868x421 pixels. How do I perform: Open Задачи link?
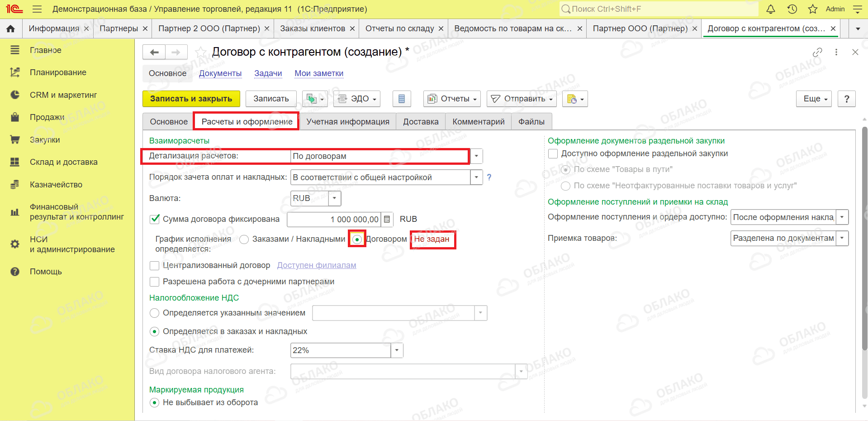point(268,73)
